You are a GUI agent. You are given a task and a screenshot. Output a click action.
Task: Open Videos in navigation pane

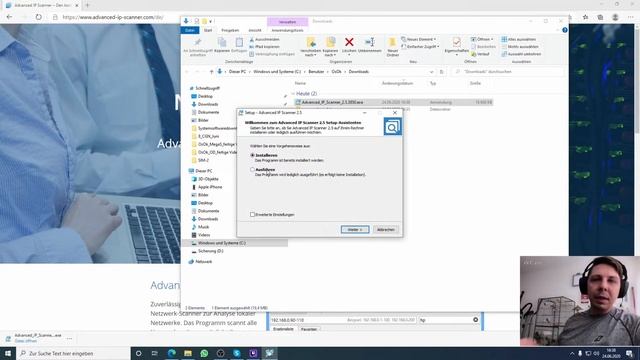(x=204, y=235)
